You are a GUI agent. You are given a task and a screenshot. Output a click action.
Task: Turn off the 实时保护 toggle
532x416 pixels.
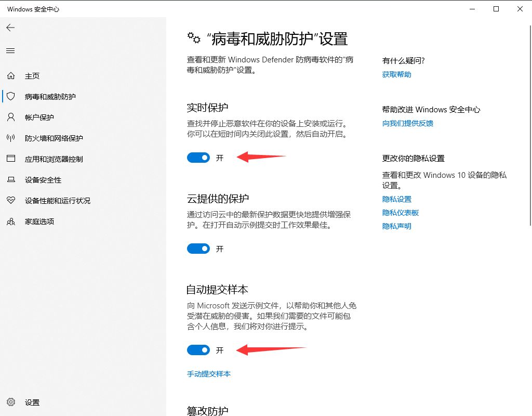(x=198, y=158)
